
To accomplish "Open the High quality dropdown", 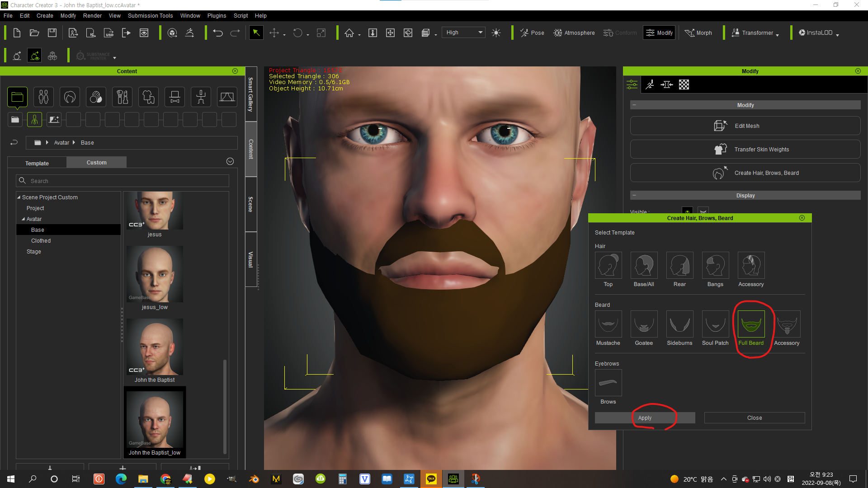I will tap(464, 33).
